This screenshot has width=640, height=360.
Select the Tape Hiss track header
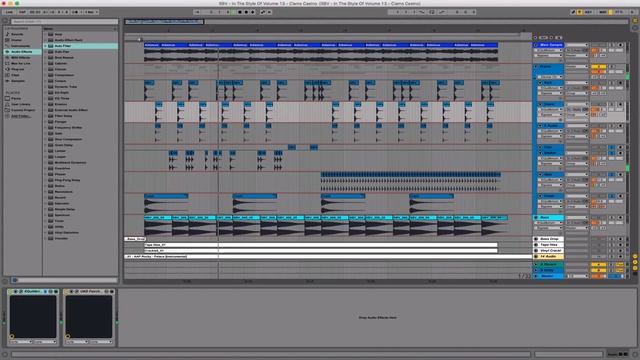(x=549, y=244)
